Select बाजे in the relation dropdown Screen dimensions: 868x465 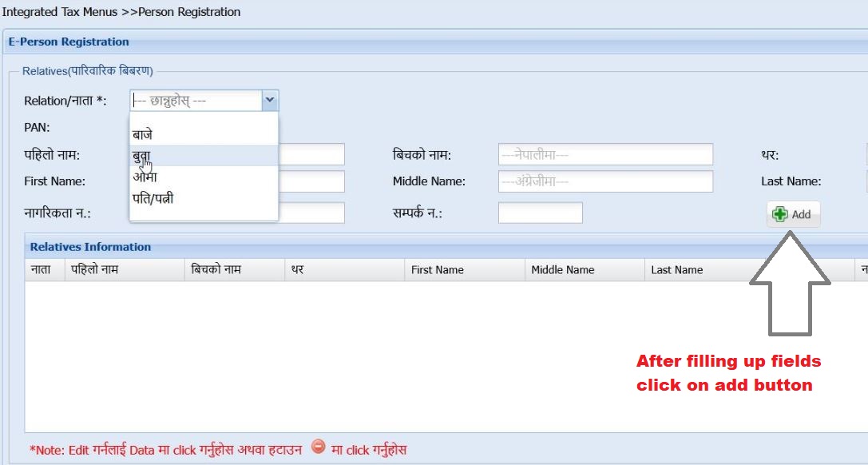(144, 133)
